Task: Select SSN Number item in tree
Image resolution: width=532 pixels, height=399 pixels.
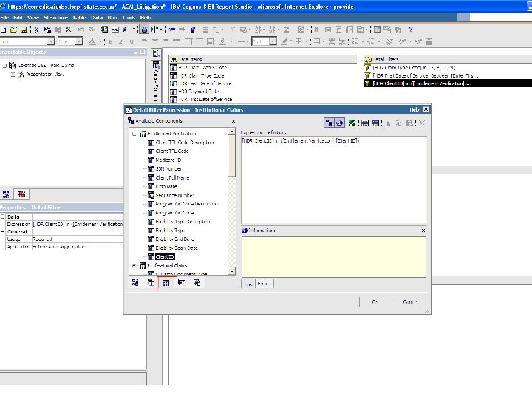Action: pyautogui.click(x=168, y=168)
